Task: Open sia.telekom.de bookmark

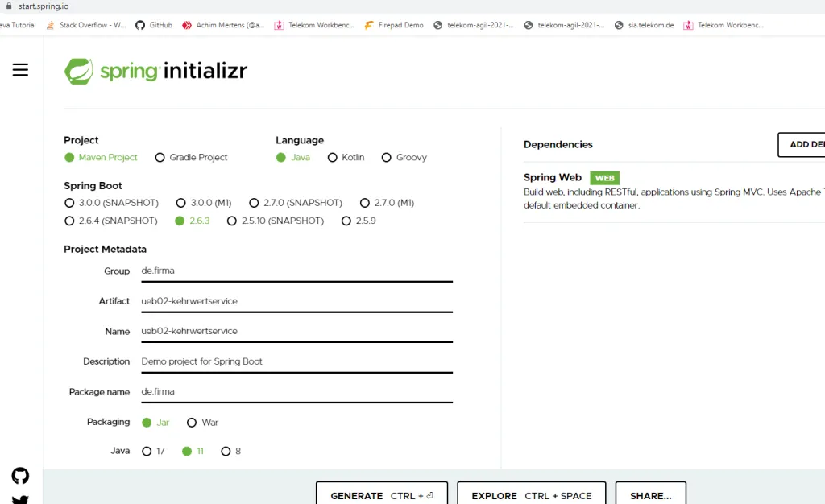Action: [x=644, y=25]
